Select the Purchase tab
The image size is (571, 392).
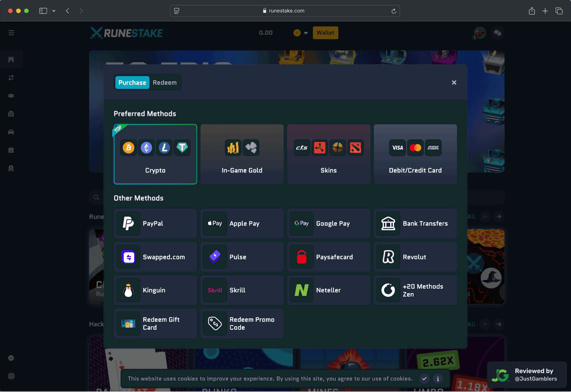[132, 82]
